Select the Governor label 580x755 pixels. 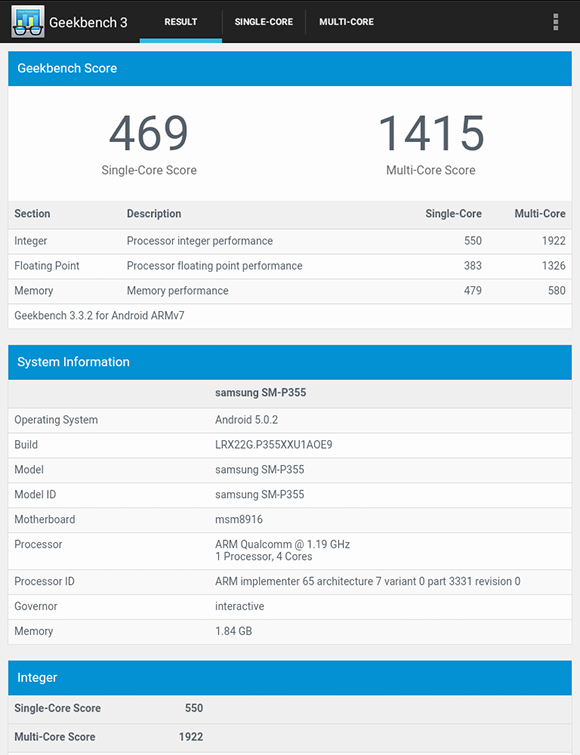pos(36,607)
